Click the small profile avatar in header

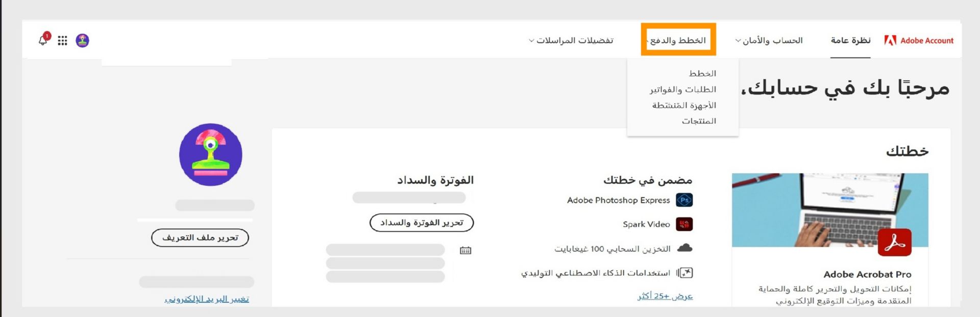coord(82,40)
